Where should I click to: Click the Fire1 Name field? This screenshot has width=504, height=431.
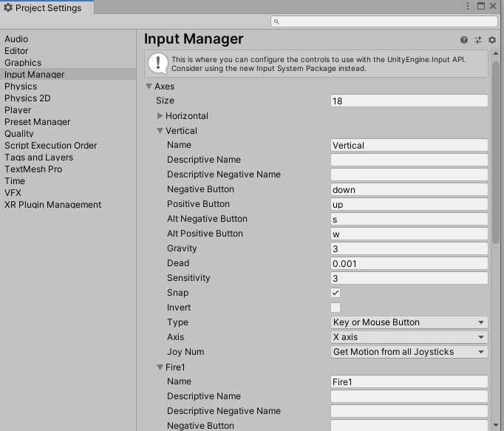tap(409, 381)
